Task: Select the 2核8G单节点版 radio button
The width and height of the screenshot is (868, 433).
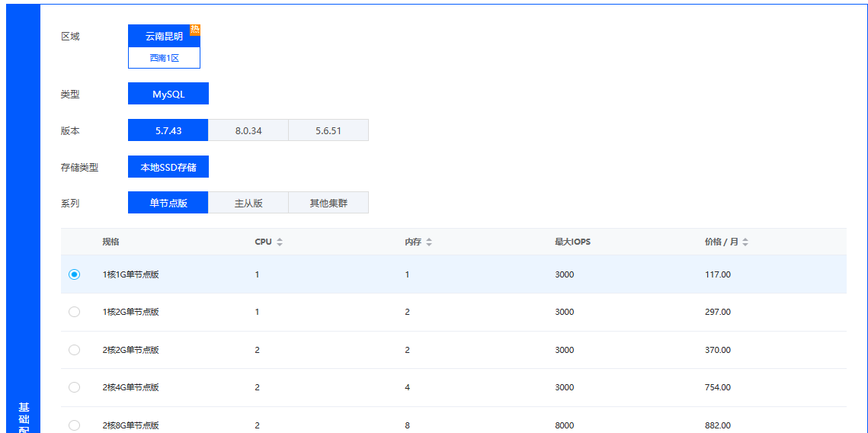Action: click(74, 425)
